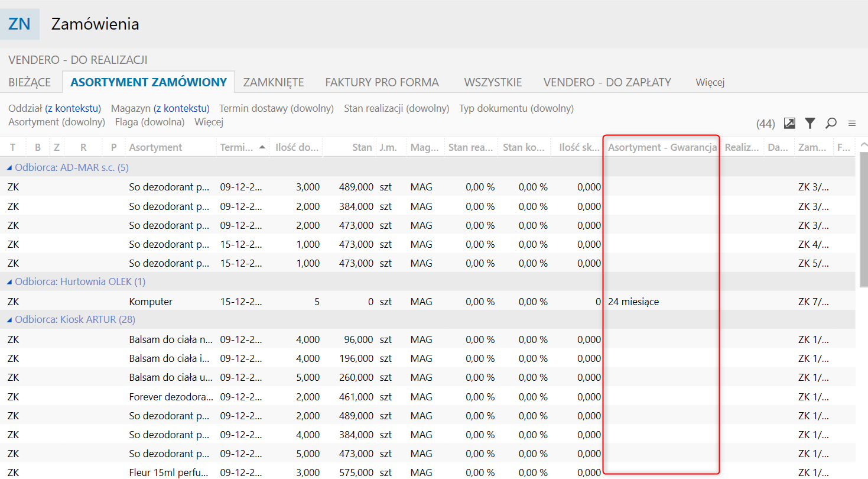This screenshot has height=479, width=868.
Task: Open the Typ dokumentu (dowolny) filter
Action: click(x=516, y=108)
